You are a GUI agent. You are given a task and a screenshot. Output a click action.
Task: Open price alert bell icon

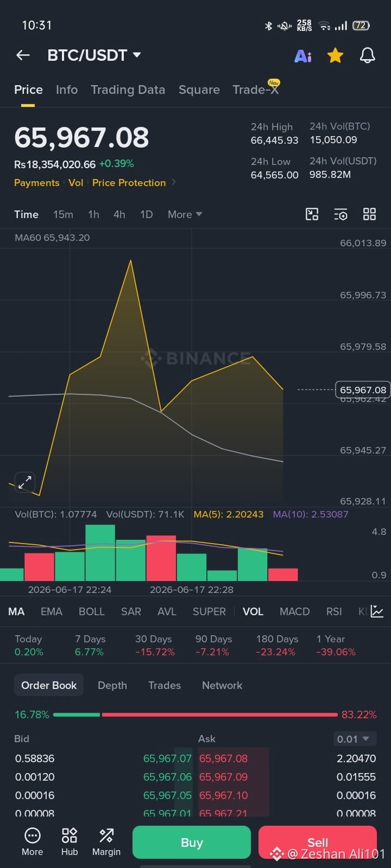click(368, 55)
